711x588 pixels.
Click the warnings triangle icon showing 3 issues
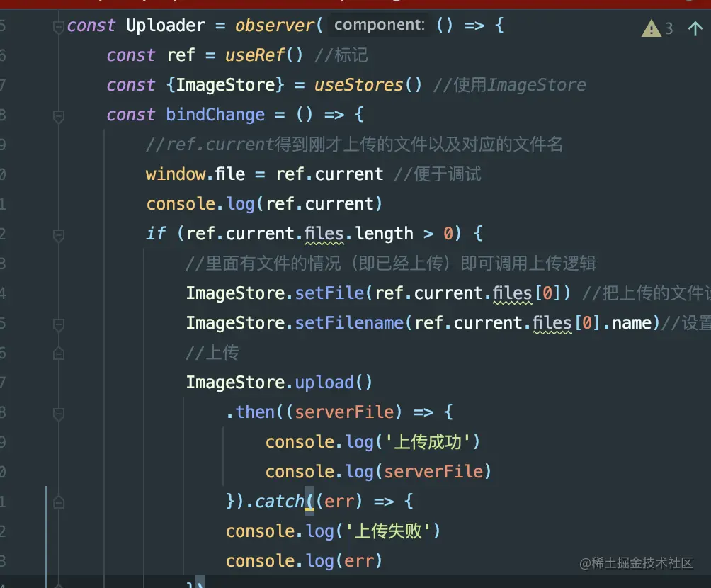tap(651, 28)
